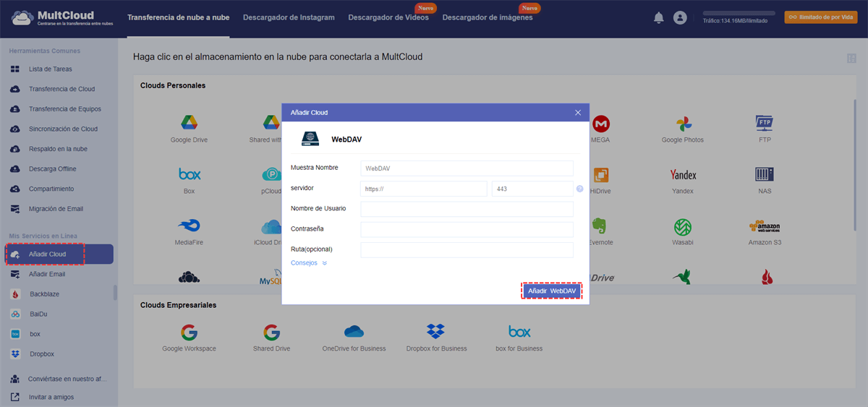
Task: Select the HiDrive cloud icon
Action: click(x=600, y=174)
